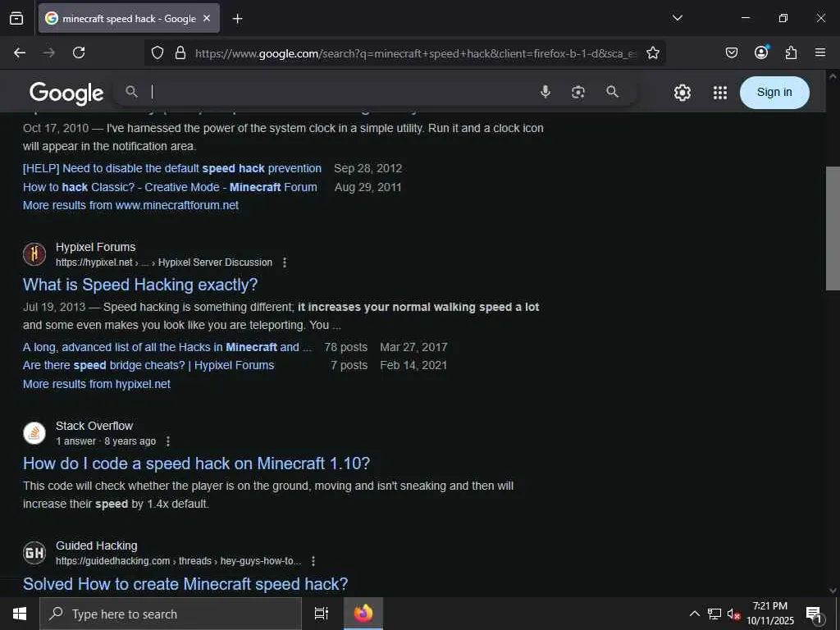Open taskbar clock and date
This screenshot has width=840, height=630.
click(x=769, y=614)
